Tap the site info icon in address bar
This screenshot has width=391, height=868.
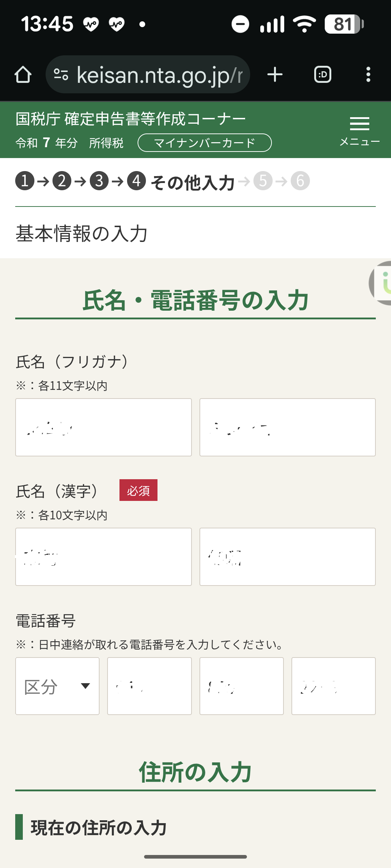[61, 75]
